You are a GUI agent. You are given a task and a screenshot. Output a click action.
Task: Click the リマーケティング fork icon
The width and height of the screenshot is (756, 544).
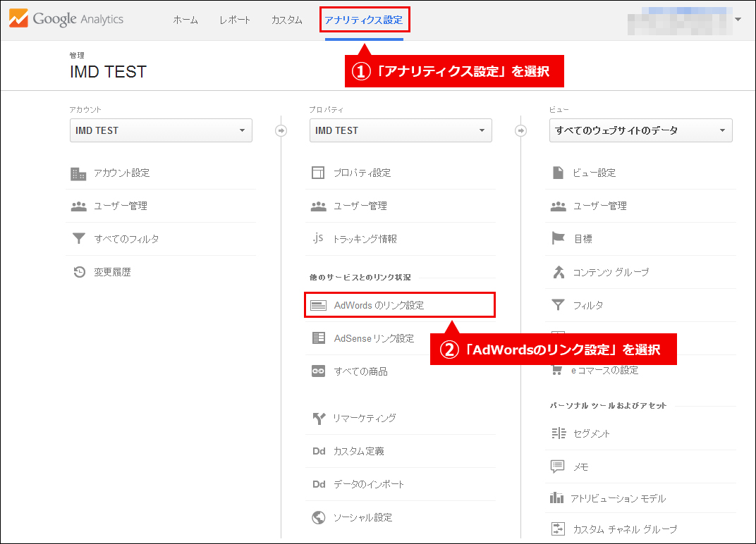(x=319, y=419)
